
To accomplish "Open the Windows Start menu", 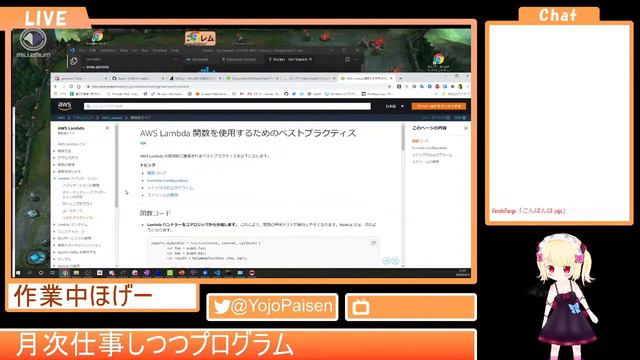I will (x=18, y=273).
